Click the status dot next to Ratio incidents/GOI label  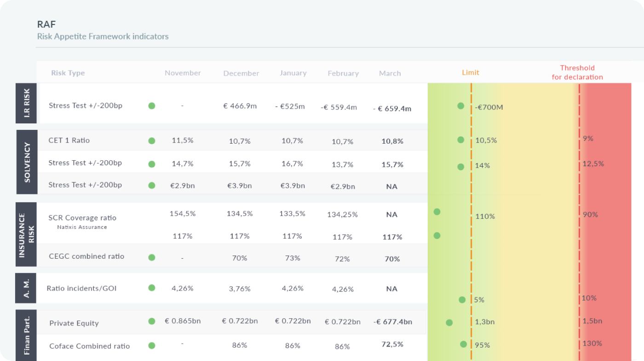(x=152, y=288)
